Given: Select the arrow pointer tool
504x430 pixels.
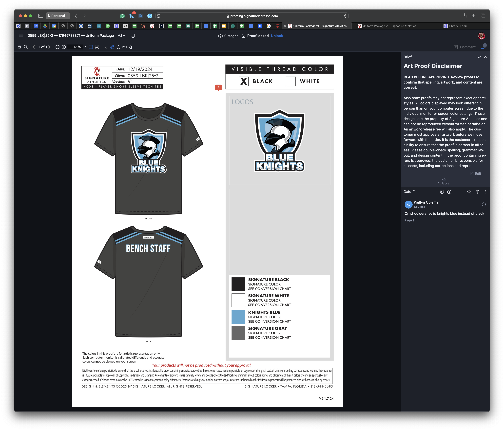Looking at the screenshot, I should [106, 47].
